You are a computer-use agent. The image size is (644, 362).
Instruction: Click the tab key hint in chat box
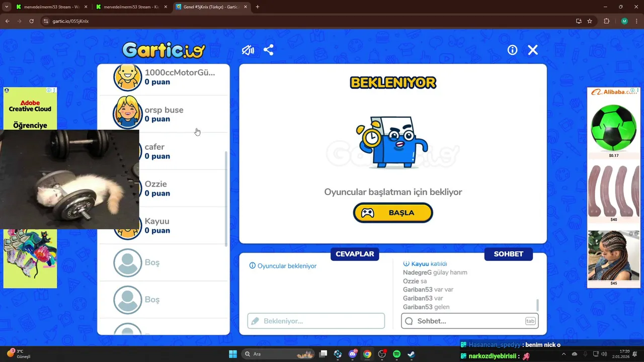[530, 321]
